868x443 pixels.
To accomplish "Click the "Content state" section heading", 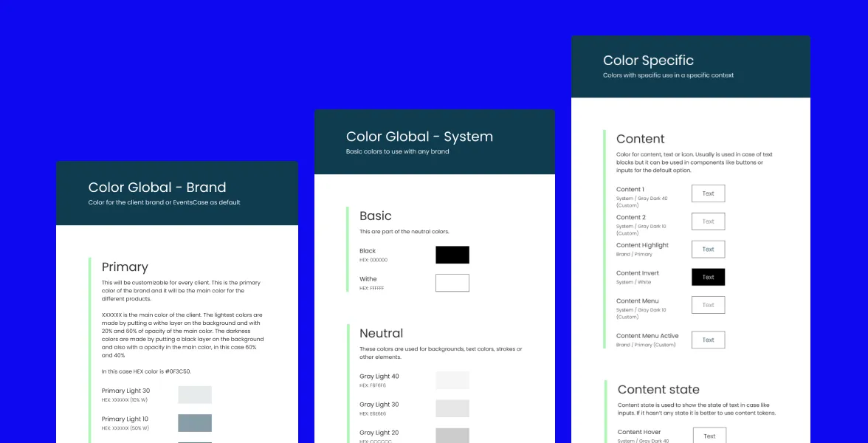I will click(x=658, y=389).
